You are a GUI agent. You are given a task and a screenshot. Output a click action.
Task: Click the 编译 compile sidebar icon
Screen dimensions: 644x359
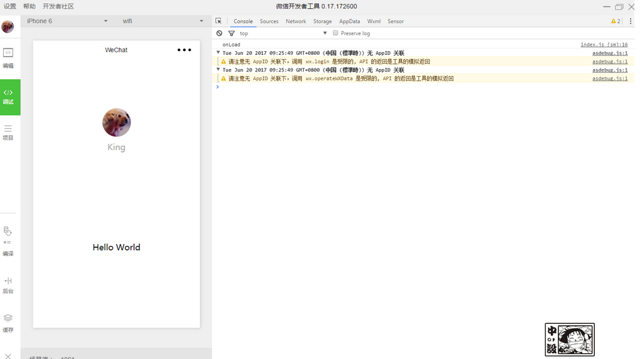pos(8,242)
